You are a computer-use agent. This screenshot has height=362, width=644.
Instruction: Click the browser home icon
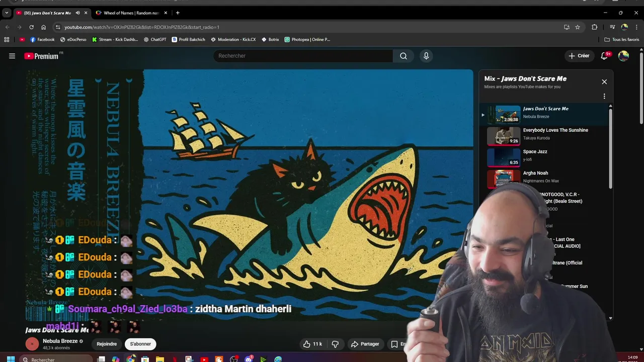(x=43, y=27)
